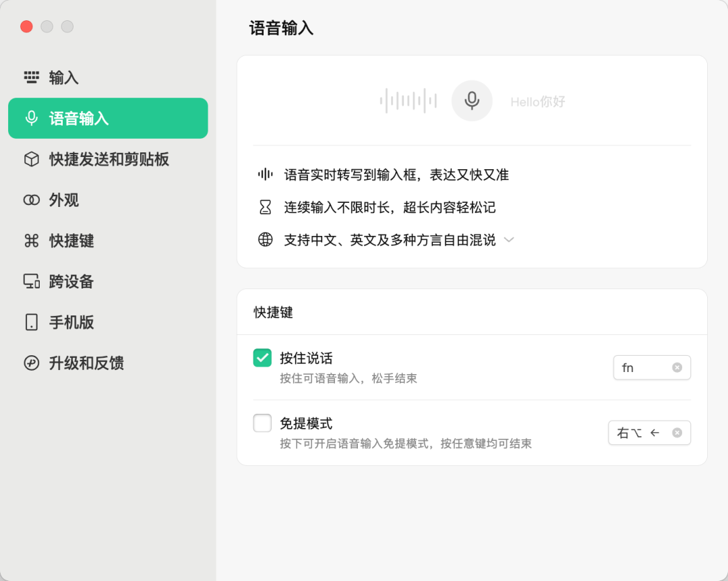The height and width of the screenshot is (581, 728).
Task: Open 手机版 via the phone icon
Action: [x=32, y=322]
